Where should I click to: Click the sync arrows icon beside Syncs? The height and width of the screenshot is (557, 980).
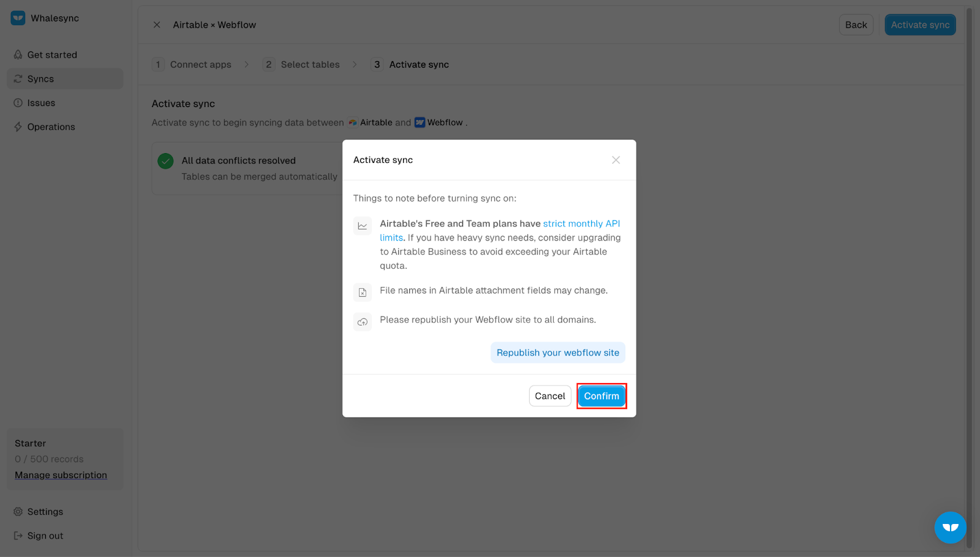pos(18,79)
